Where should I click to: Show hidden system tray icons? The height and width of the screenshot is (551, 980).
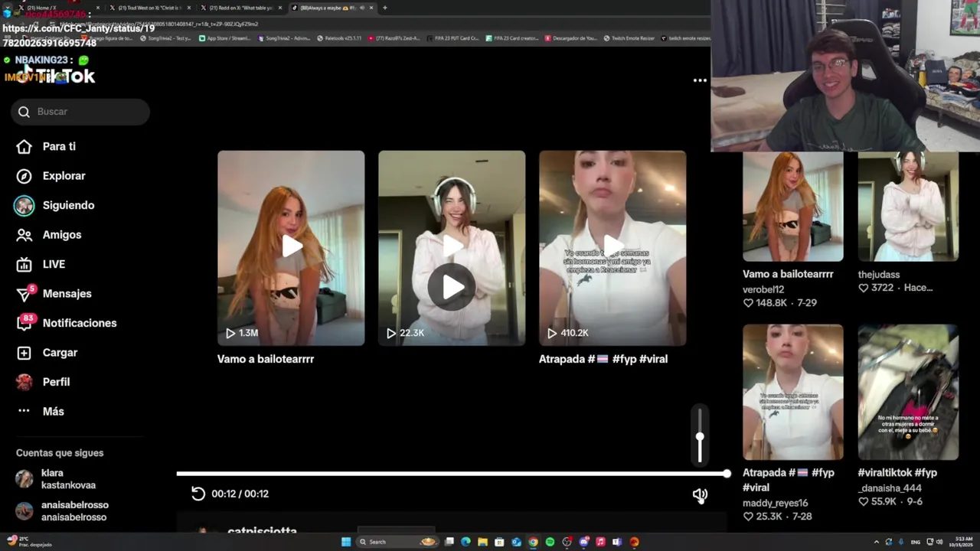877,542
